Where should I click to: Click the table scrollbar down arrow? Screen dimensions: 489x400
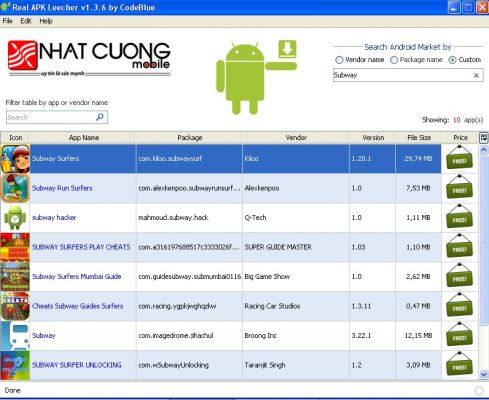pyautogui.click(x=484, y=375)
